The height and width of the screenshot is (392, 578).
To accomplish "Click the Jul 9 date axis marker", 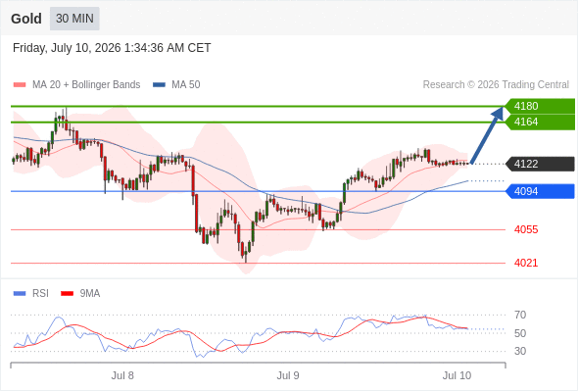I will click(288, 375).
